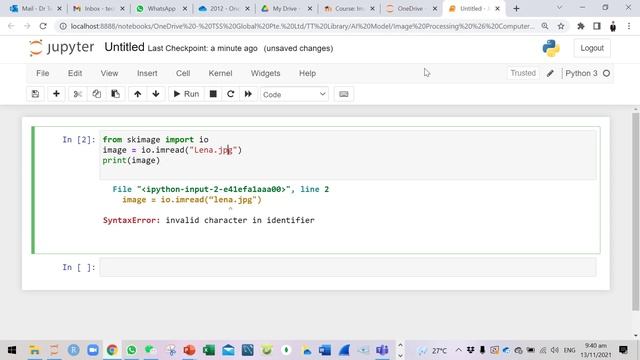Open notification center icon

click(x=623, y=350)
